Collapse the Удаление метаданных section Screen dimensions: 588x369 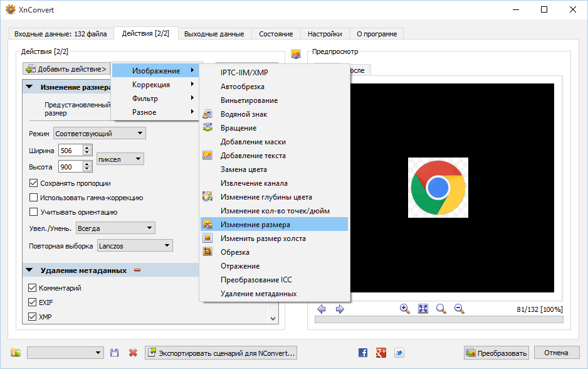point(29,270)
